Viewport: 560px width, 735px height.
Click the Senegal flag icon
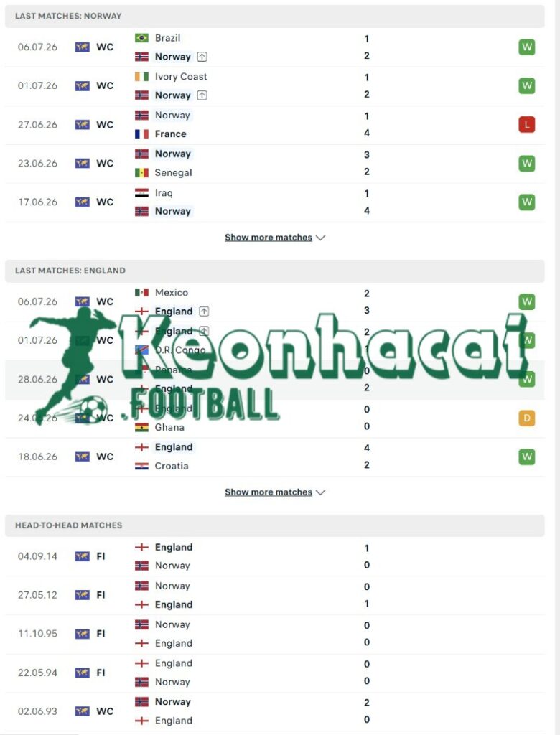[141, 172]
